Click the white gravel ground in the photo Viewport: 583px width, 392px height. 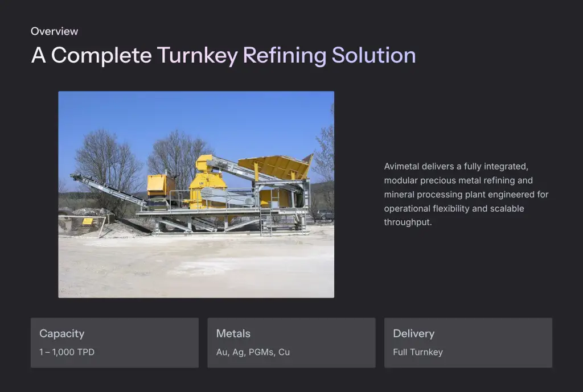click(x=196, y=266)
